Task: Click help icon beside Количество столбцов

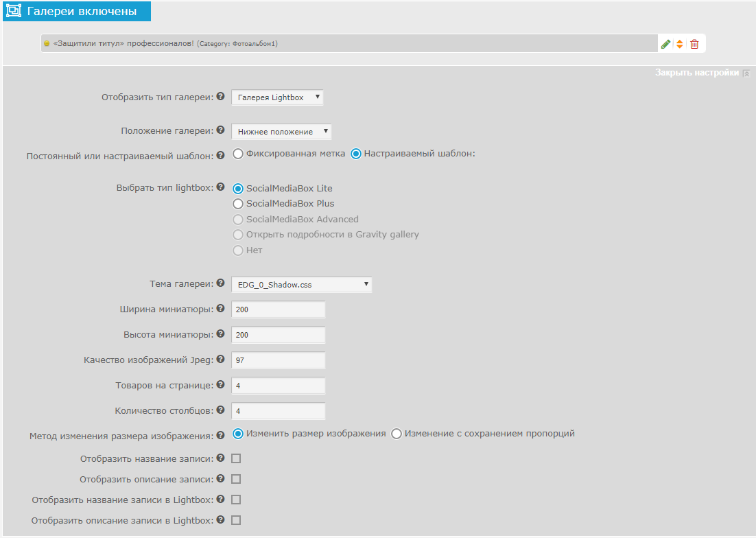Action: point(220,410)
